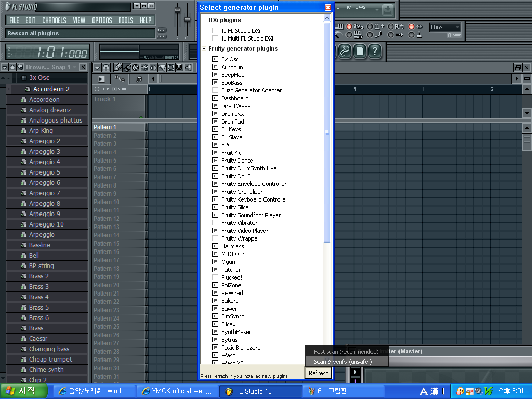Open the OPTIONS menu

(x=102, y=20)
